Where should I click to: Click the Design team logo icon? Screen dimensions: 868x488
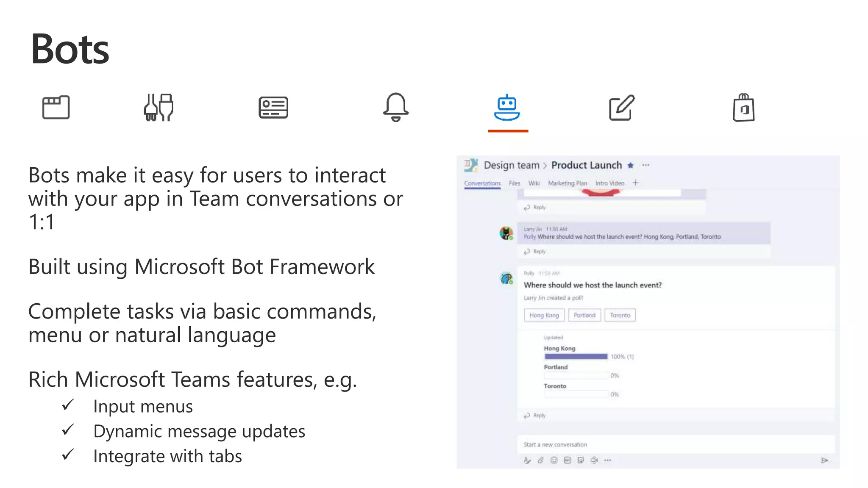471,165
